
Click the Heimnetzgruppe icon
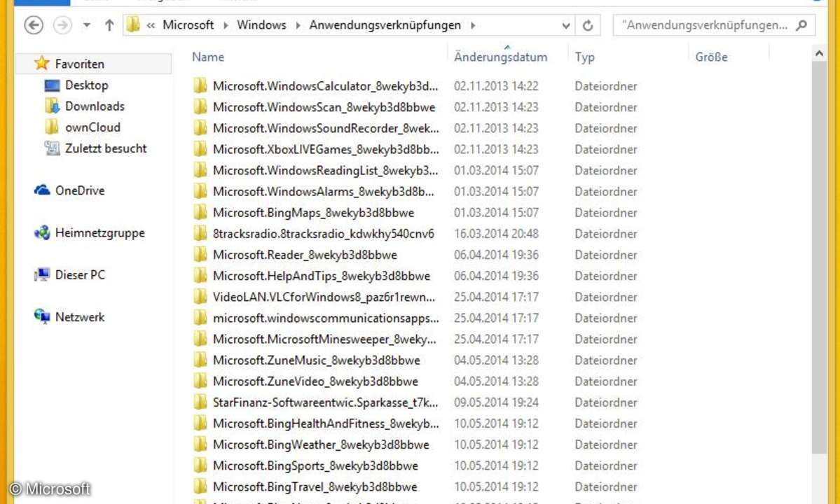(42, 232)
